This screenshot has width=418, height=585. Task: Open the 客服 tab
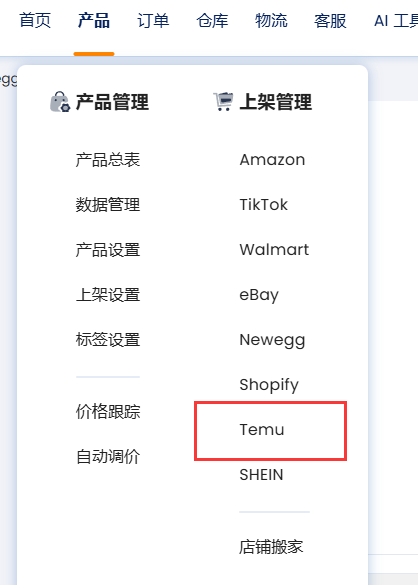pos(330,20)
